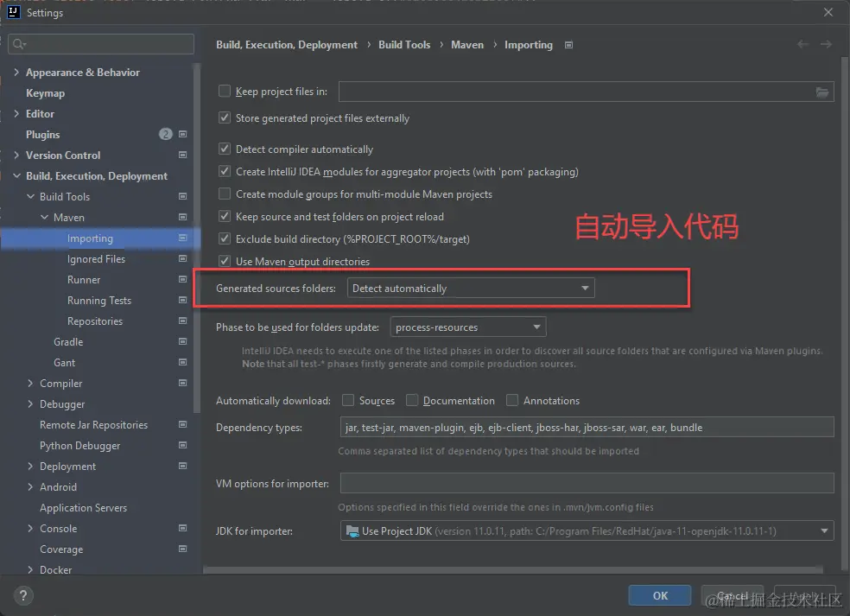Enable Create module groups for multi-module projects

point(224,194)
